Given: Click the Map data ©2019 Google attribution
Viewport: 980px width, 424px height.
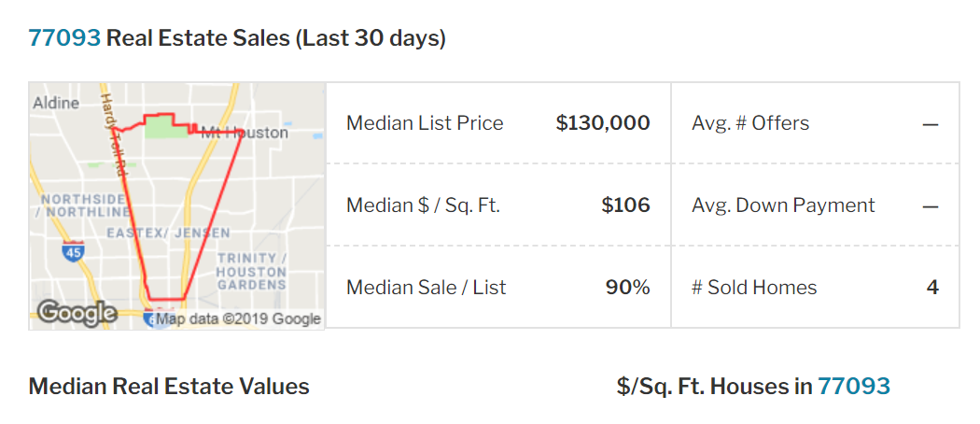Looking at the screenshot, I should coord(238,319).
